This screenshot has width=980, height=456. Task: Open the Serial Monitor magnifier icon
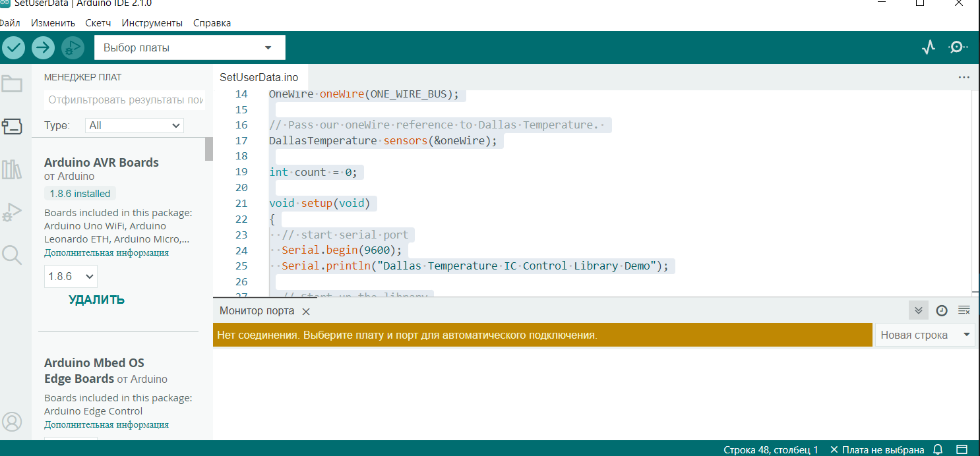click(x=958, y=47)
